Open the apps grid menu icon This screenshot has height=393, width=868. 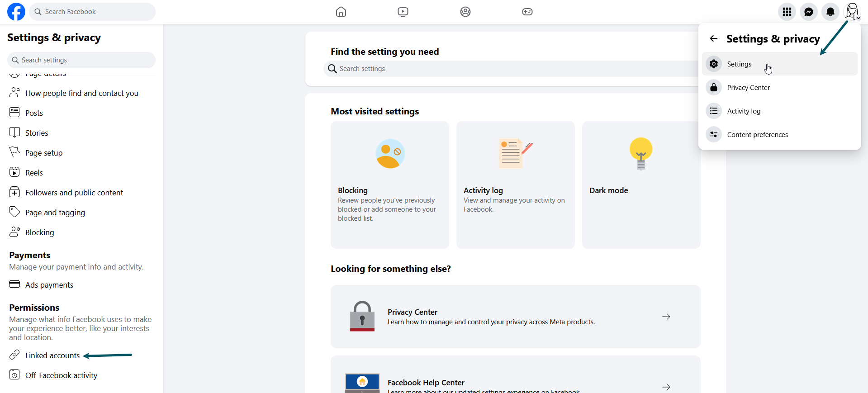click(787, 12)
